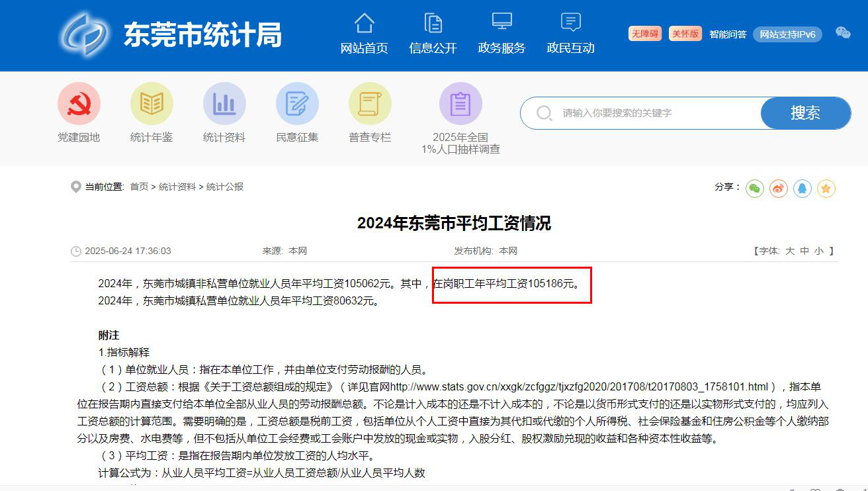
Task: Click the 民意征集 pencil icon
Action: click(x=297, y=105)
